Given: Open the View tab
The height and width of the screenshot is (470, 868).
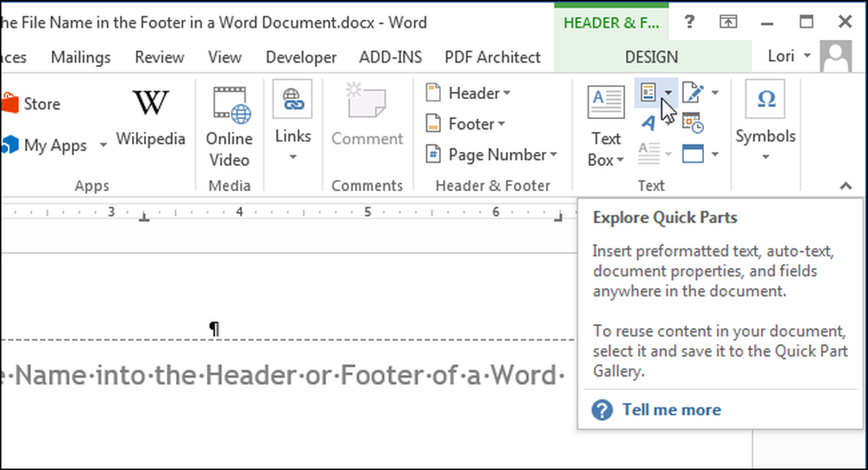Looking at the screenshot, I should click(x=225, y=57).
